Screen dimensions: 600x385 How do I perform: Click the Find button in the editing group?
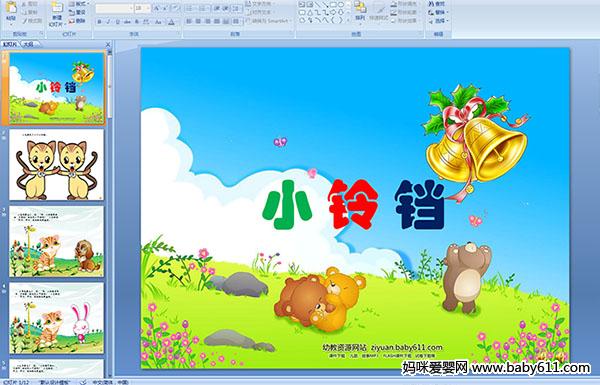point(437,4)
